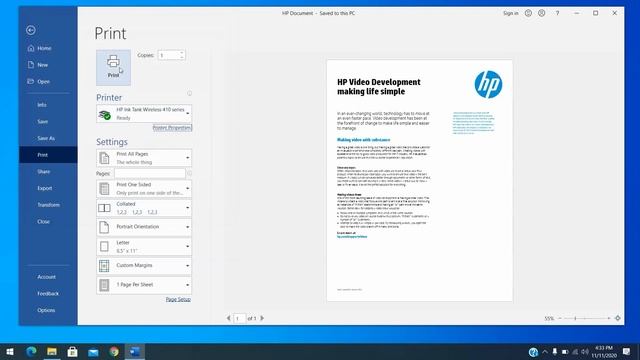Select the Print sidebar item
Screen dimensions: 640x360
pos(48,155)
